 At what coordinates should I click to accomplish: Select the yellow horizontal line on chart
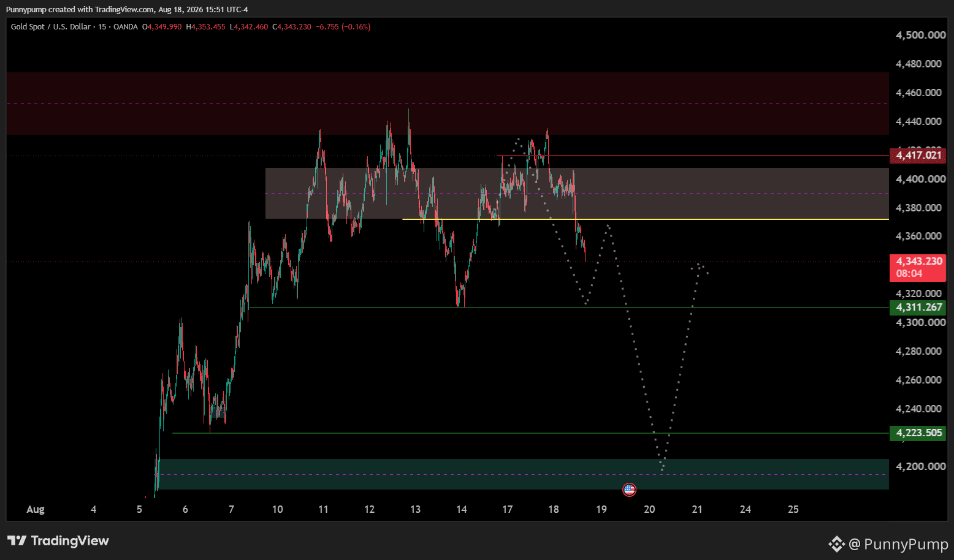pyautogui.click(x=645, y=219)
